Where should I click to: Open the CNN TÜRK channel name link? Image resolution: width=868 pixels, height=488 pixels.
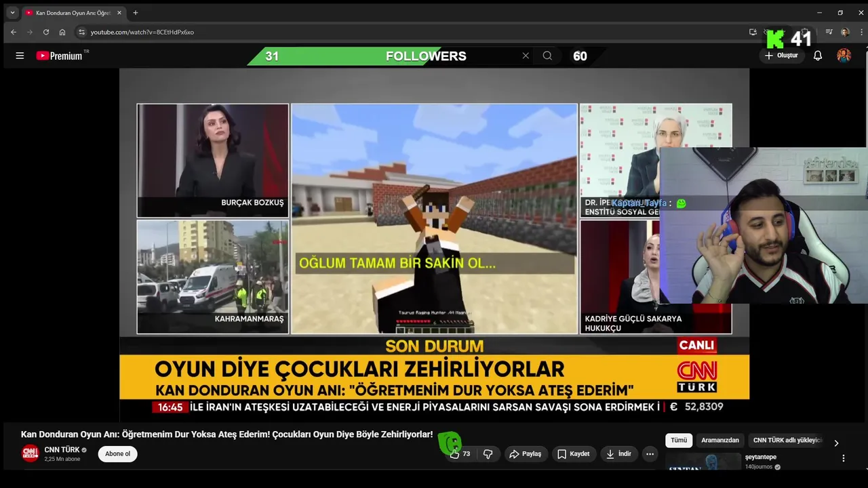tap(62, 450)
